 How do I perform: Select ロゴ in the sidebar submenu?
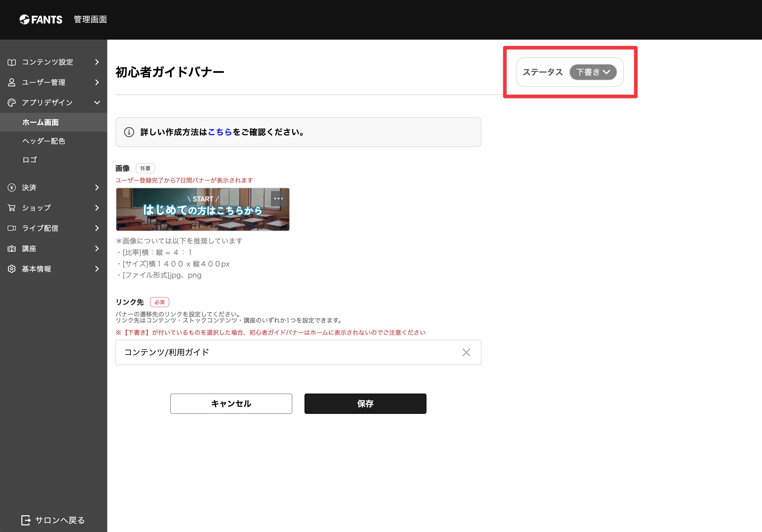pos(30,160)
